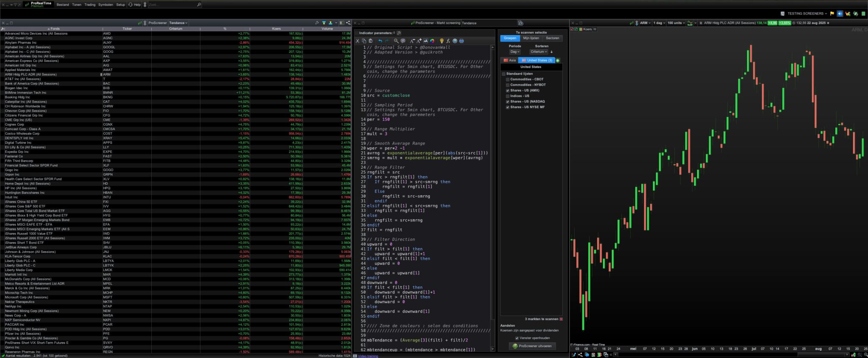This screenshot has height=358, width=868.
Task: Switch to the Sectoren tab
Action: [552, 38]
